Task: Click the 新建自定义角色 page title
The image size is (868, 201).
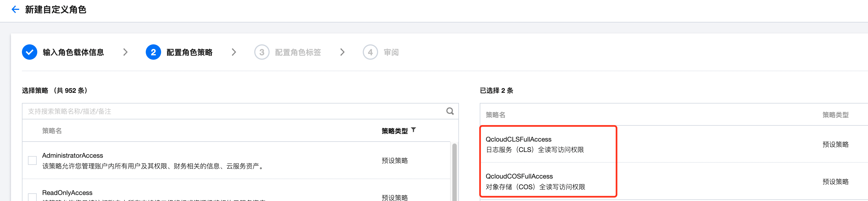Action: [x=56, y=9]
